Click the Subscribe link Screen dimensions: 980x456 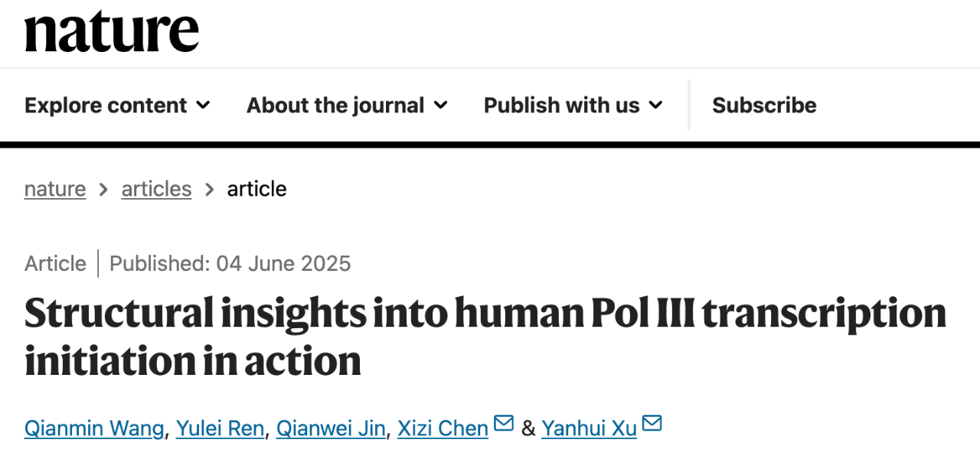click(764, 106)
